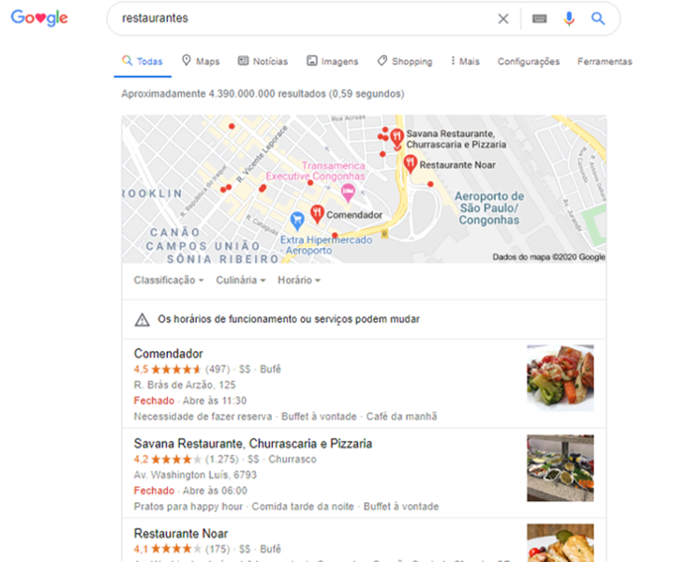Click the blue magnifier search icon
Image resolution: width=693 pixels, height=562 pixels.
point(598,19)
